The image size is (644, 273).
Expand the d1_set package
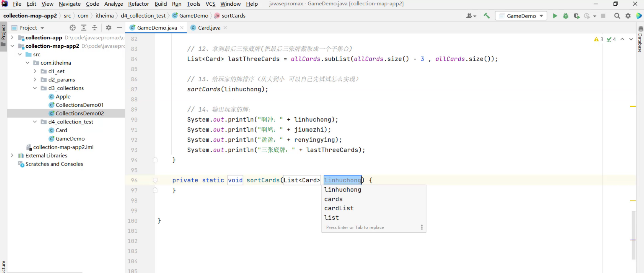coord(35,71)
